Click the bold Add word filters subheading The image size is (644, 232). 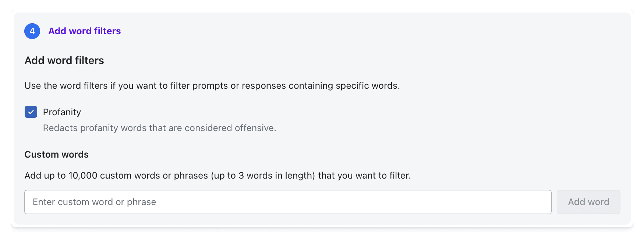pos(64,60)
